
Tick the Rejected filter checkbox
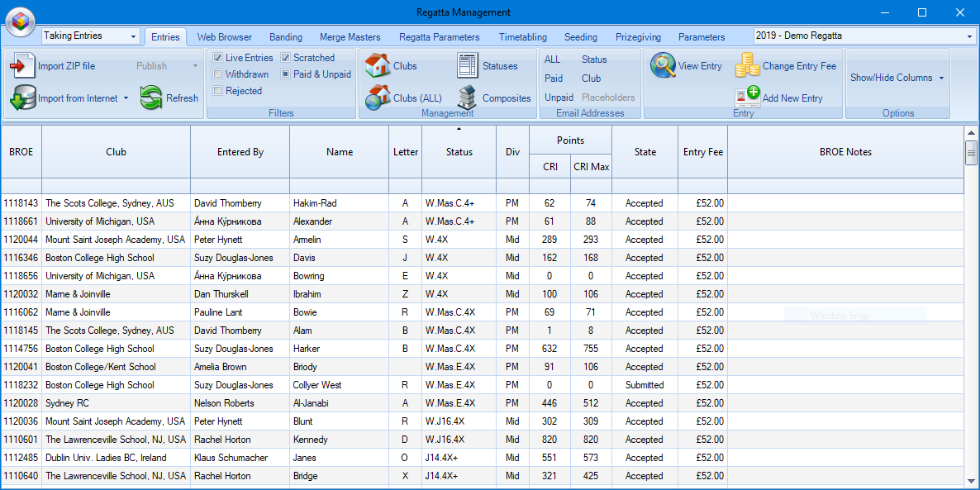[217, 91]
